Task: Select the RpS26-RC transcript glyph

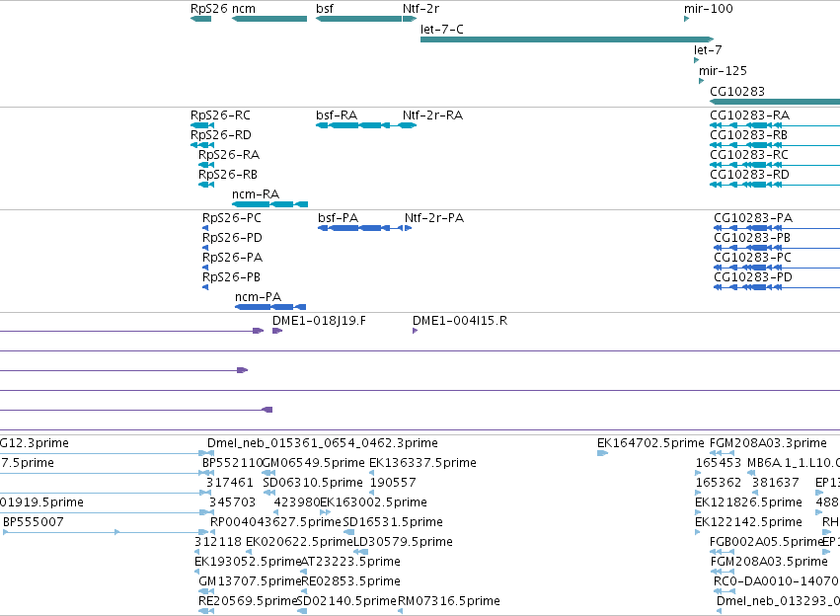Action: click(x=202, y=125)
